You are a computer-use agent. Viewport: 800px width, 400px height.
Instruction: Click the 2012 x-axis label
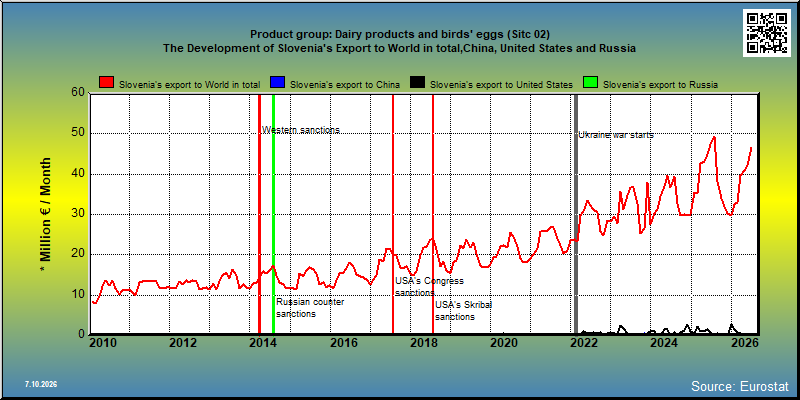point(183,343)
